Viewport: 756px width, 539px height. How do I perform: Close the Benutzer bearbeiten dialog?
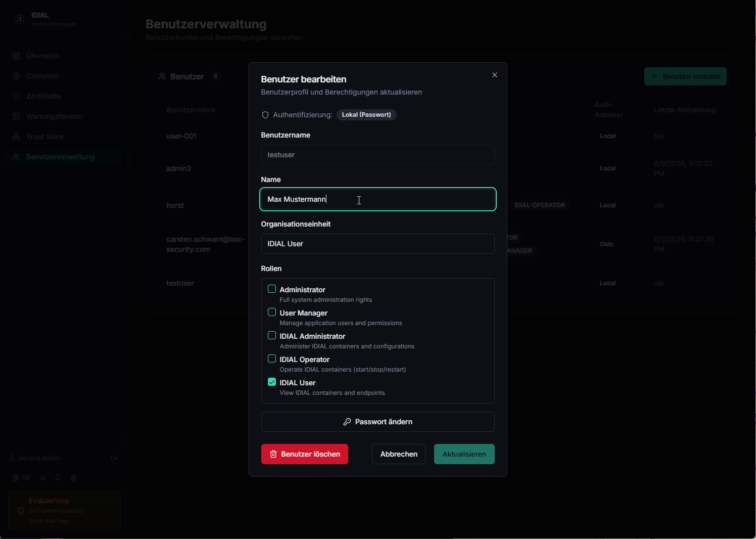click(495, 75)
